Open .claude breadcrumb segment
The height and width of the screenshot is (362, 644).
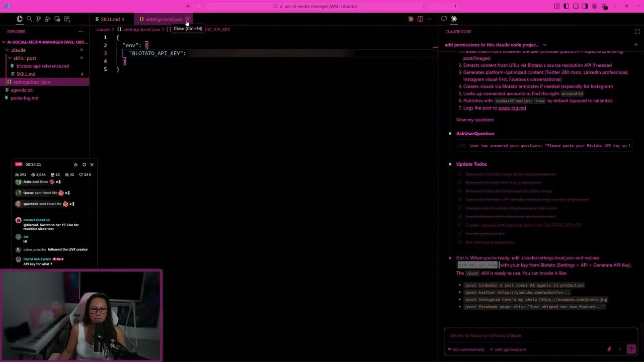[103, 29]
